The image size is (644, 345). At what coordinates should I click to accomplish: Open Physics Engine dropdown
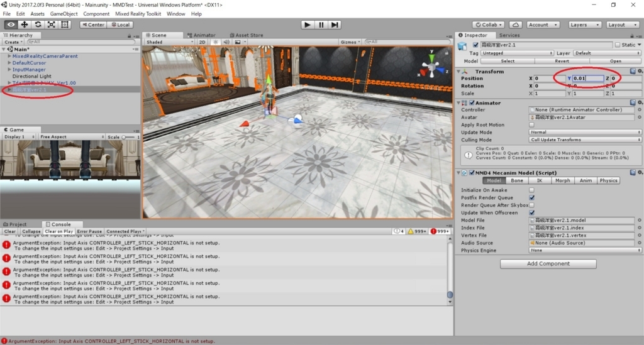(x=585, y=250)
